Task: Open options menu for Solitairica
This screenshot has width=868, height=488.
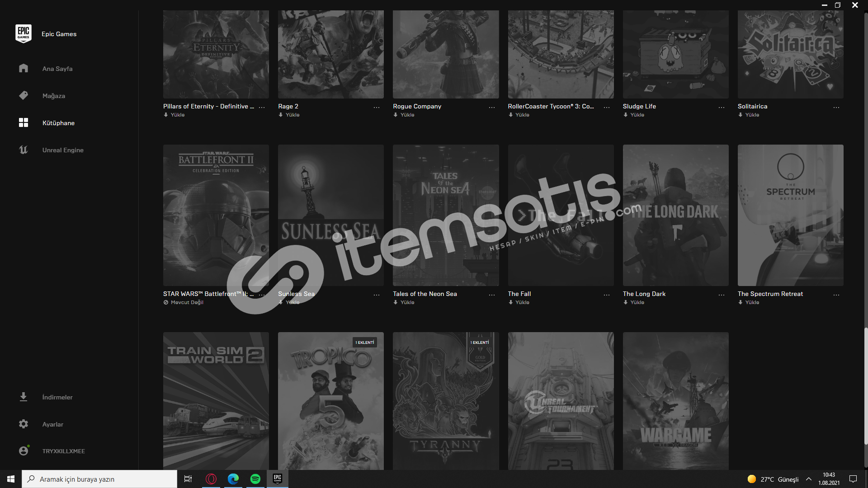Action: pos(836,107)
